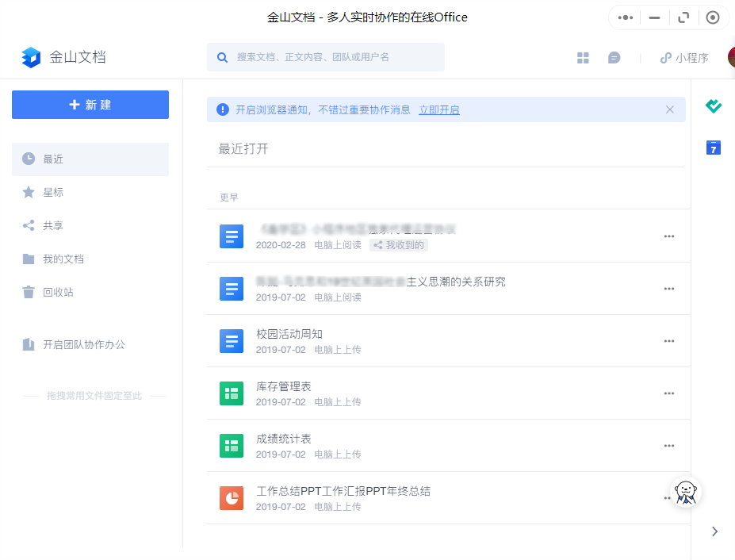
Task: Click the assistant mascot icon
Action: [687, 492]
